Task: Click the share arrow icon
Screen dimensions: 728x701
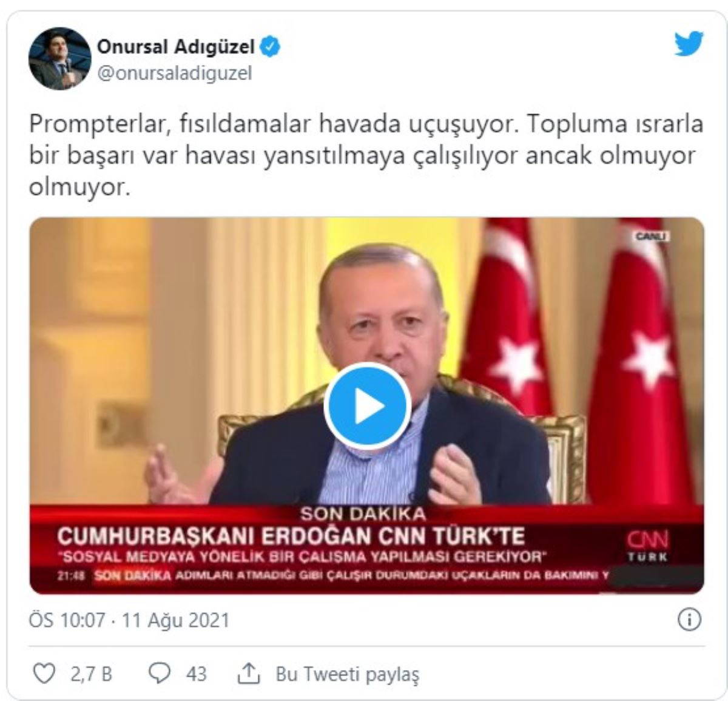Action: click(x=249, y=673)
